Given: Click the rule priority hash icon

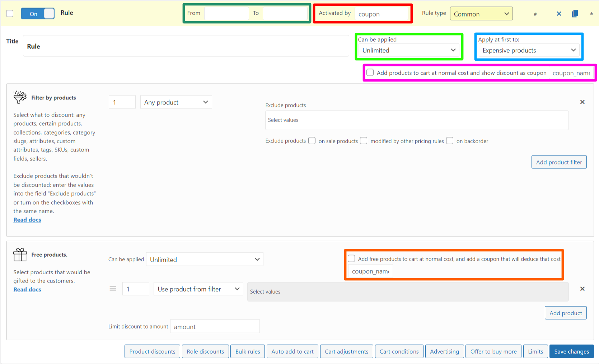Looking at the screenshot, I should 535,14.
